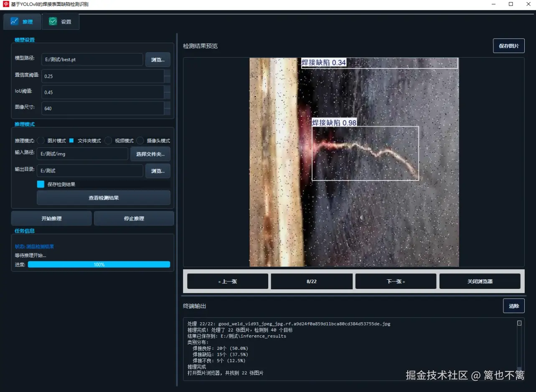Clear terminal output with 清除 button

coord(513,306)
